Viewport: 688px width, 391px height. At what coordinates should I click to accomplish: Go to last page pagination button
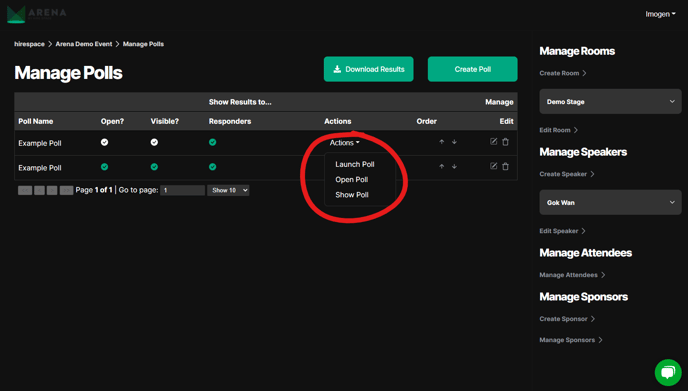66,190
